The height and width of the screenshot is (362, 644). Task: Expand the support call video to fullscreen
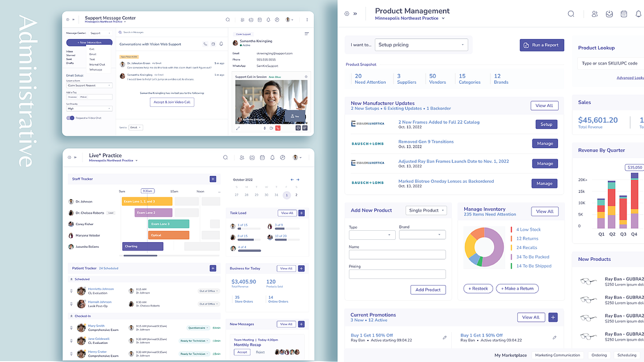(x=238, y=128)
